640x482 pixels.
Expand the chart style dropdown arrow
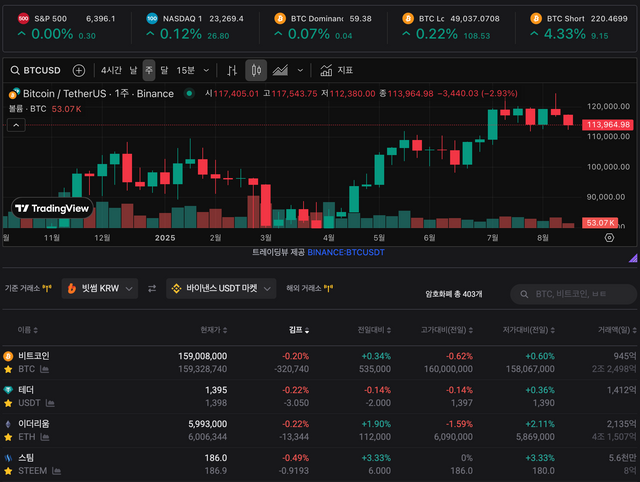[300, 70]
